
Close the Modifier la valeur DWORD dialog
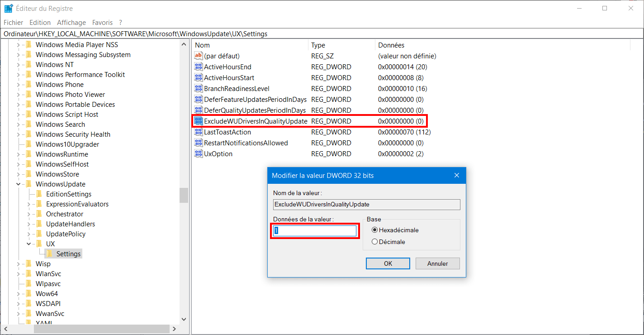[457, 175]
